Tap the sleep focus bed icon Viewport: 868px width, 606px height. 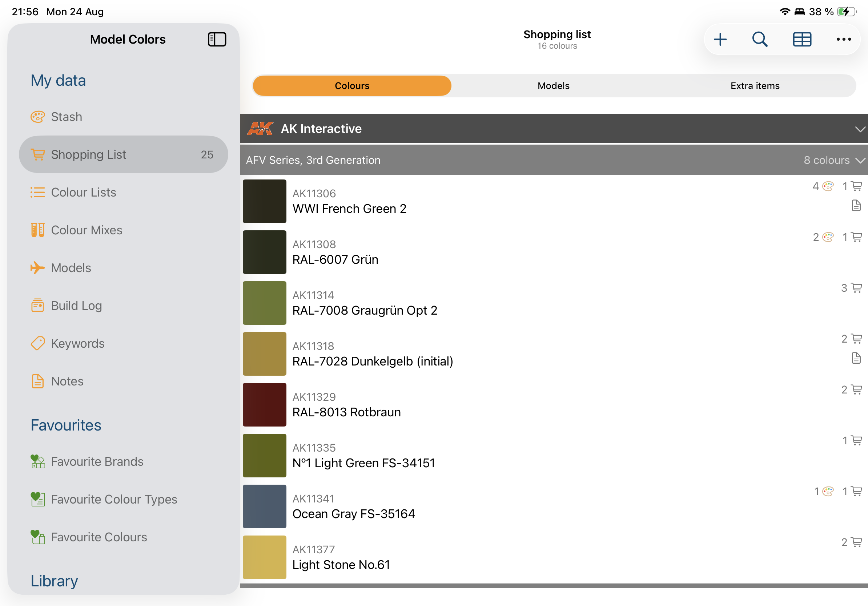pyautogui.click(x=799, y=12)
